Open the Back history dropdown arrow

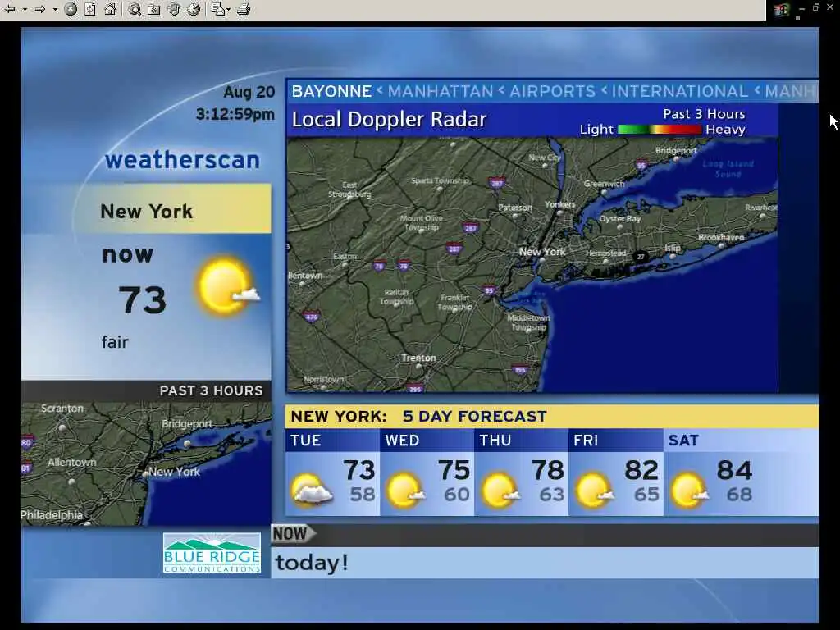[x=25, y=10]
